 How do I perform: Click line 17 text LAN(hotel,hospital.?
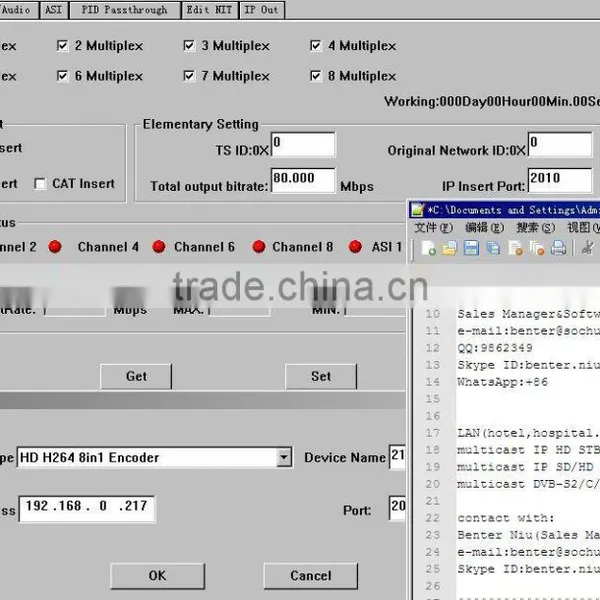pyautogui.click(x=528, y=433)
